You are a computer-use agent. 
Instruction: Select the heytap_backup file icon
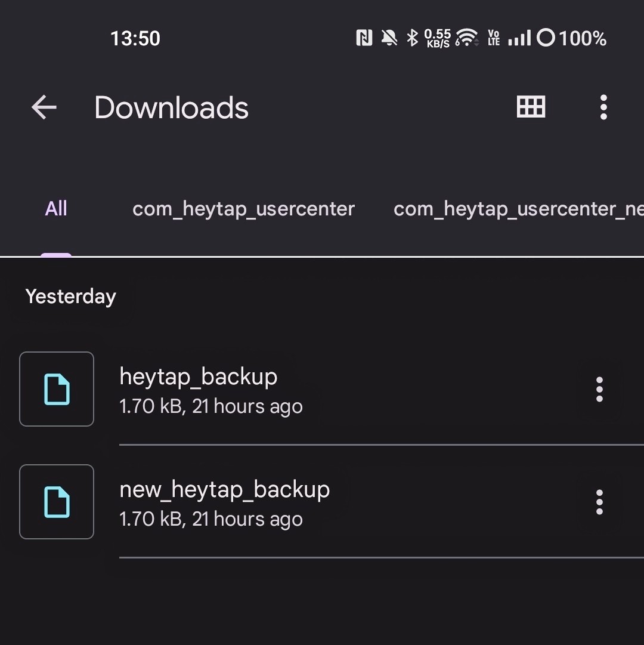tap(57, 389)
